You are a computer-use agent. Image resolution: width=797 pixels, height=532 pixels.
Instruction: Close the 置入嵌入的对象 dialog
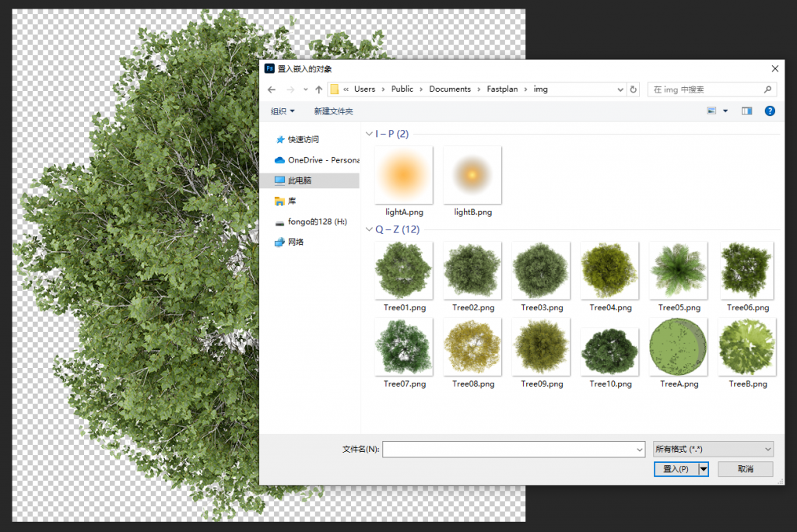point(774,68)
